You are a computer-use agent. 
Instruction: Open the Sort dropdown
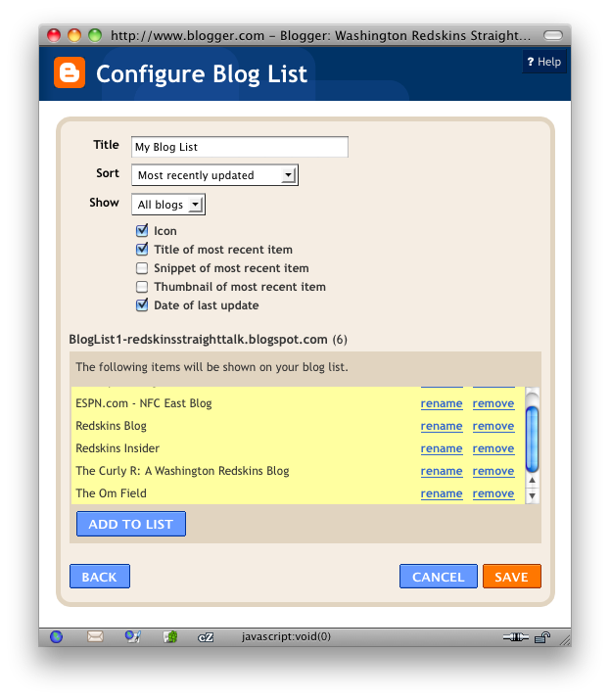214,175
